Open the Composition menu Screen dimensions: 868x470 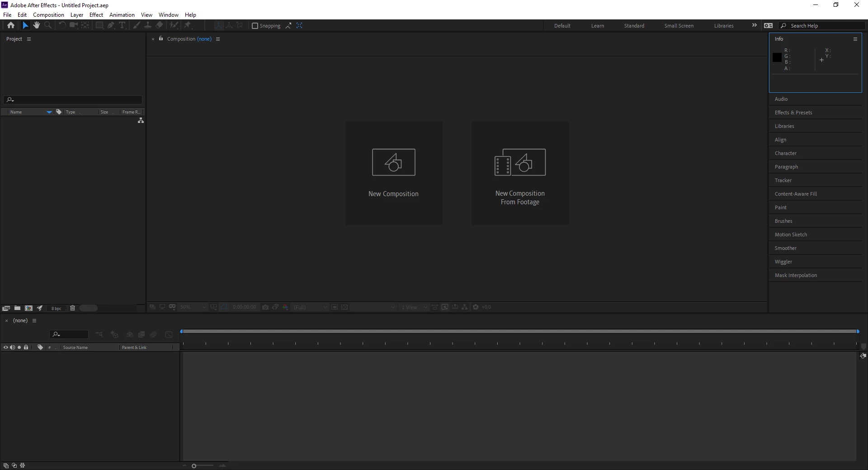[48, 14]
